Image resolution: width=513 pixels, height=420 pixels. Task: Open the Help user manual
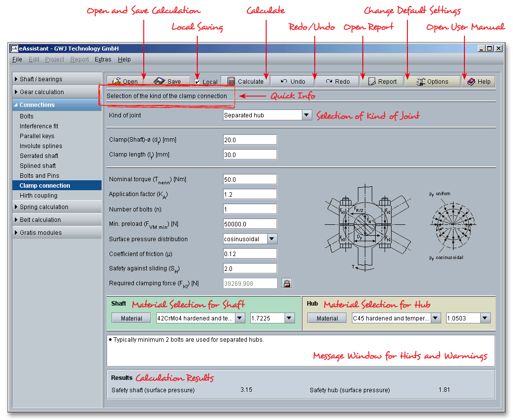pos(479,82)
